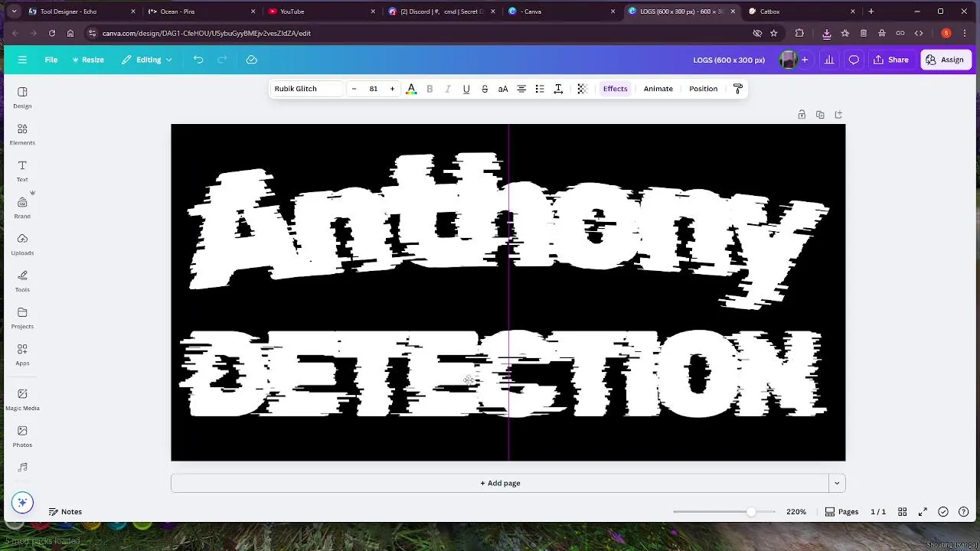Open the Elements panel
980x551 pixels.
click(x=22, y=134)
